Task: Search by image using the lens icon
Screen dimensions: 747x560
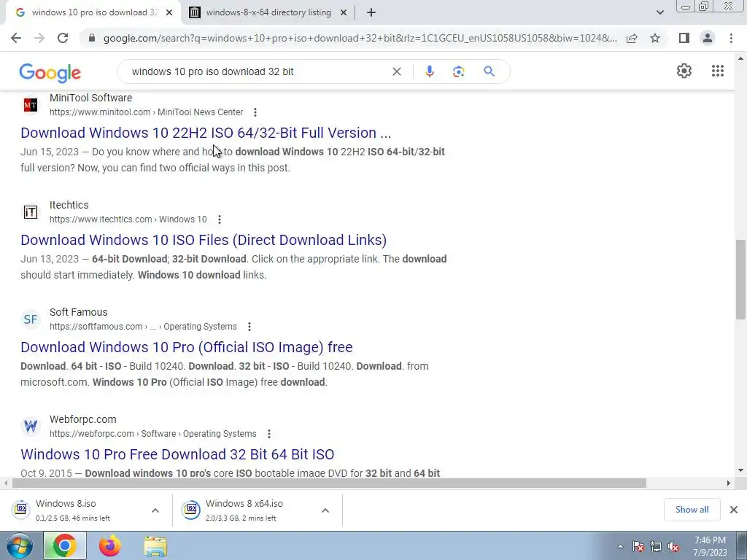Action: 458,71
